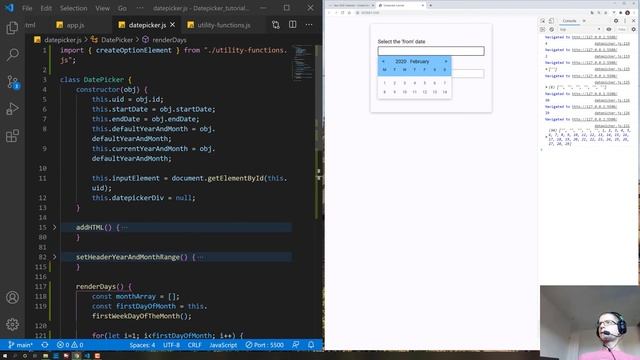Viewport: 640px width, 360px height.
Task: Open the console settings gear
Action: click(633, 29)
